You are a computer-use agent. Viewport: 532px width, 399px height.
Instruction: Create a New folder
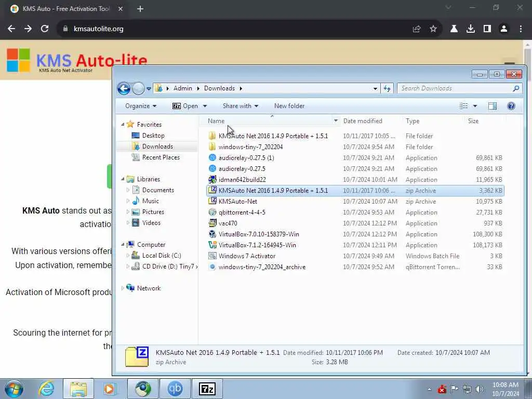(x=289, y=106)
